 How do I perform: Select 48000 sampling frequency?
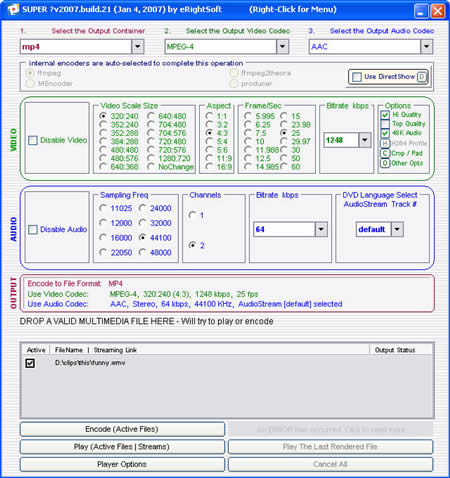point(142,252)
